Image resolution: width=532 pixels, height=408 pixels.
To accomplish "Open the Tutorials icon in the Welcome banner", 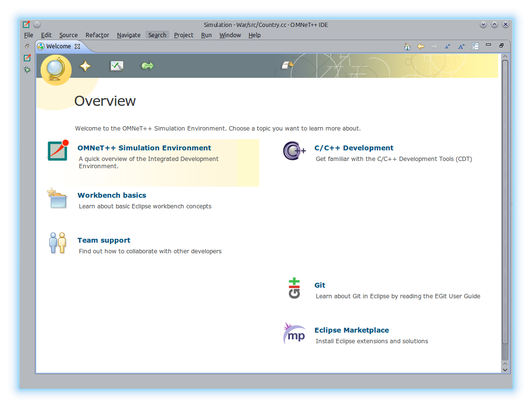I will click(117, 66).
